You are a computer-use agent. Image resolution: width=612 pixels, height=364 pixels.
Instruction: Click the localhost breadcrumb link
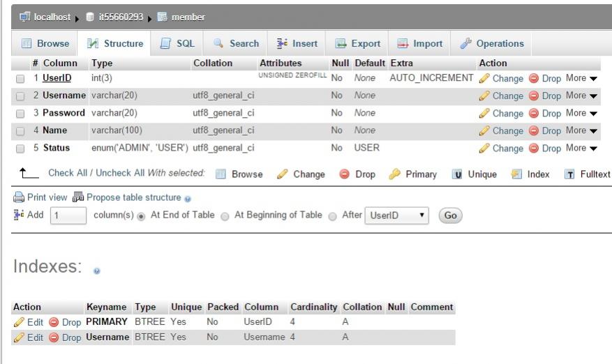click(52, 17)
